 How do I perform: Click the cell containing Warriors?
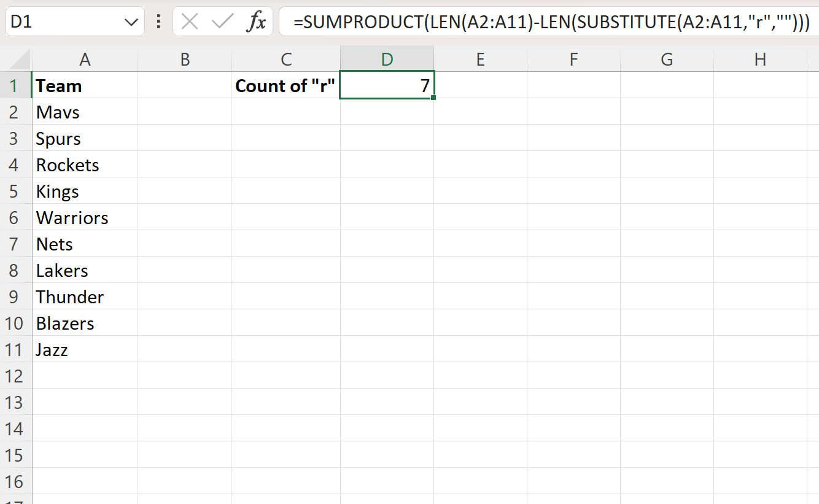pyautogui.click(x=85, y=217)
